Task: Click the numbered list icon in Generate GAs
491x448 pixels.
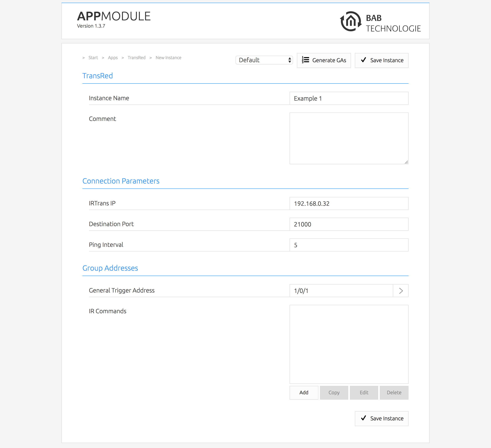Action: tap(305, 60)
